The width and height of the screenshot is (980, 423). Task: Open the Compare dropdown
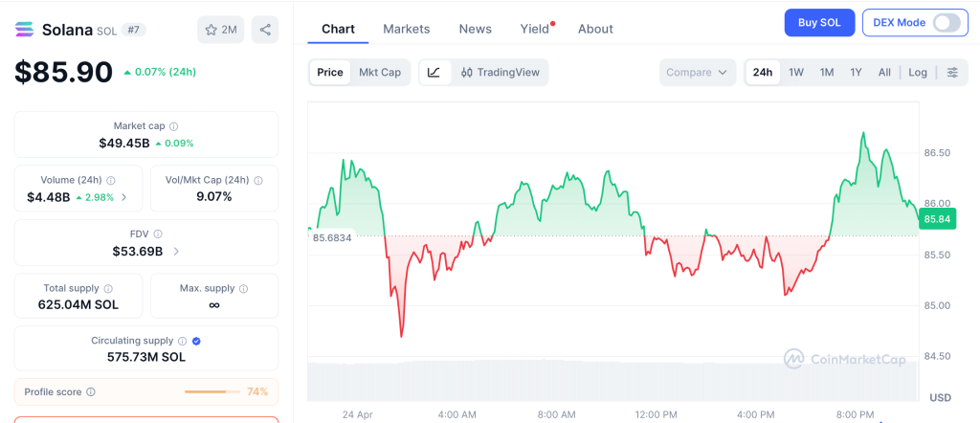pyautogui.click(x=698, y=73)
